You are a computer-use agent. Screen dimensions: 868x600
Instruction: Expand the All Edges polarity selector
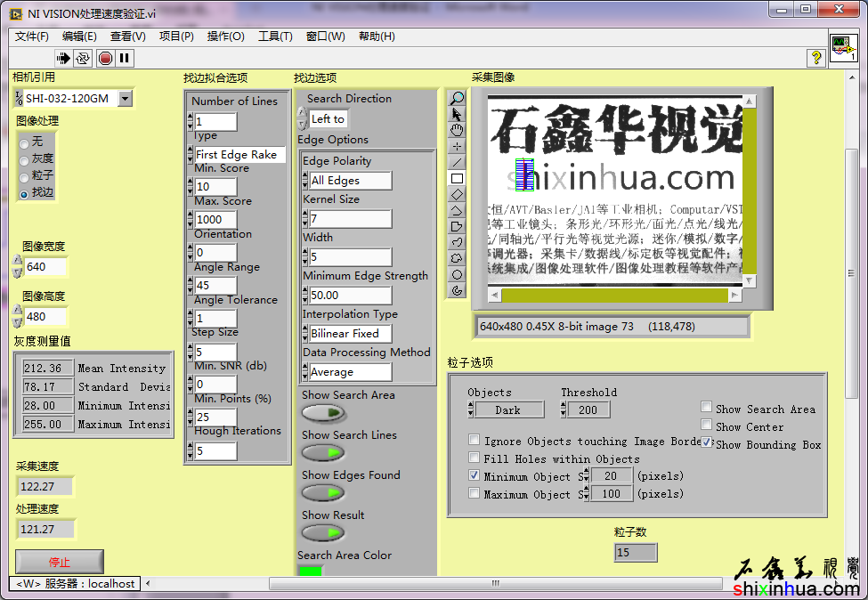click(350, 181)
